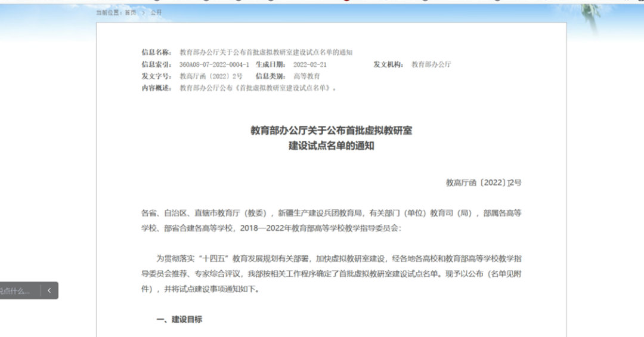Click the 信息类别 value 高等教育
644x337 pixels.
tap(306, 76)
